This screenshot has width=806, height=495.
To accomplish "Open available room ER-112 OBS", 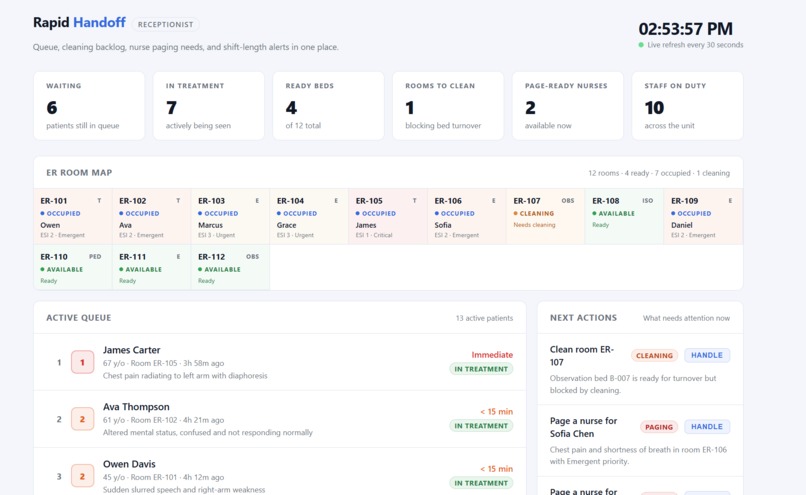I will click(230, 267).
